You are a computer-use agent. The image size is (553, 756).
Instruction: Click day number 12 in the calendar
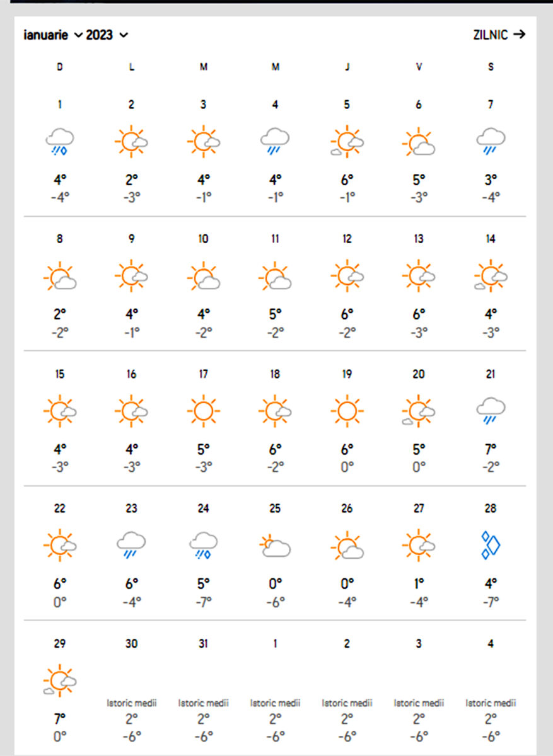pos(347,239)
